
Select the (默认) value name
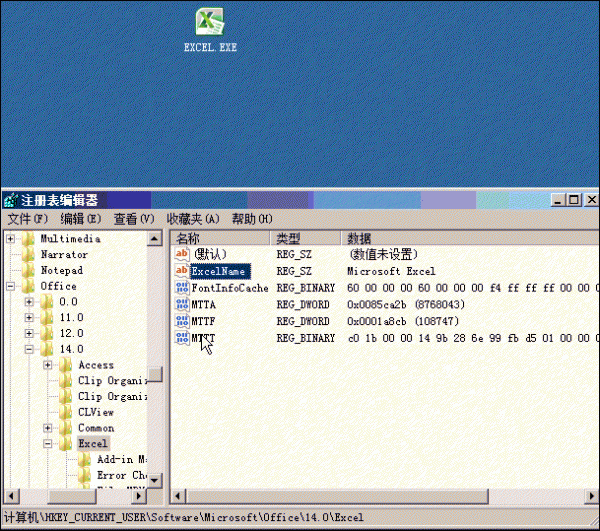[210, 254]
